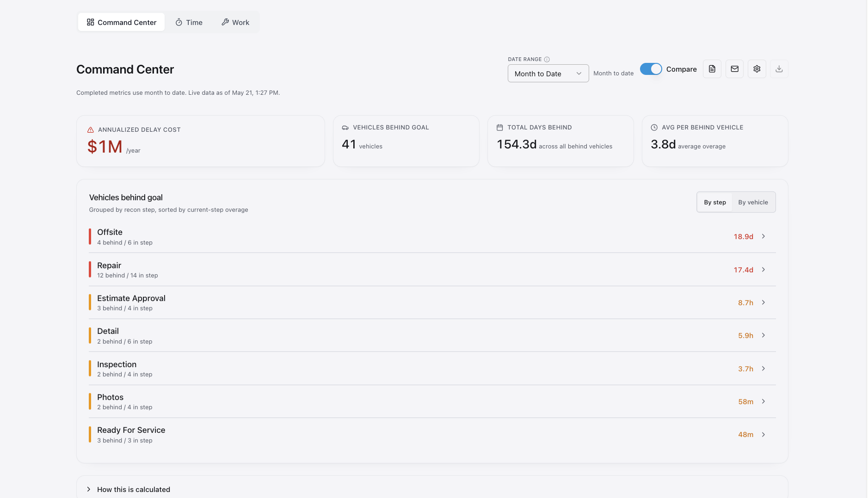Expand the Photos row chevron
868x498 pixels.
point(763,401)
